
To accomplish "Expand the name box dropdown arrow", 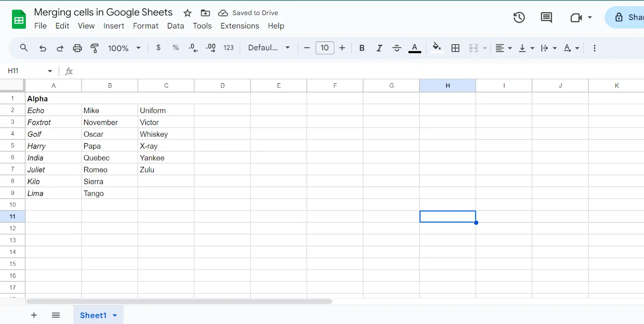I will pos(50,71).
